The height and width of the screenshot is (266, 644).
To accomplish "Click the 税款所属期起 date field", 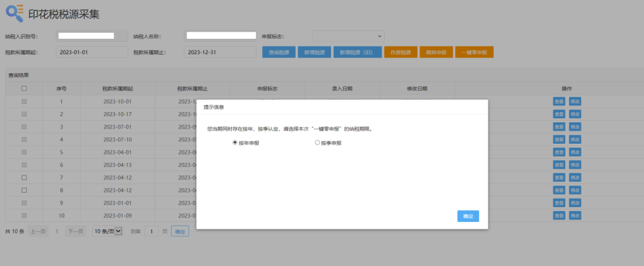I will coord(92,52).
